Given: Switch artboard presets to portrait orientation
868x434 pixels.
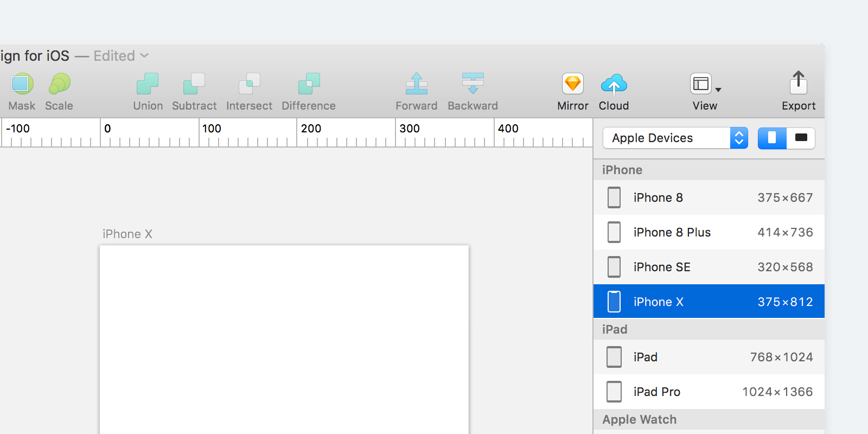Looking at the screenshot, I should pyautogui.click(x=772, y=138).
